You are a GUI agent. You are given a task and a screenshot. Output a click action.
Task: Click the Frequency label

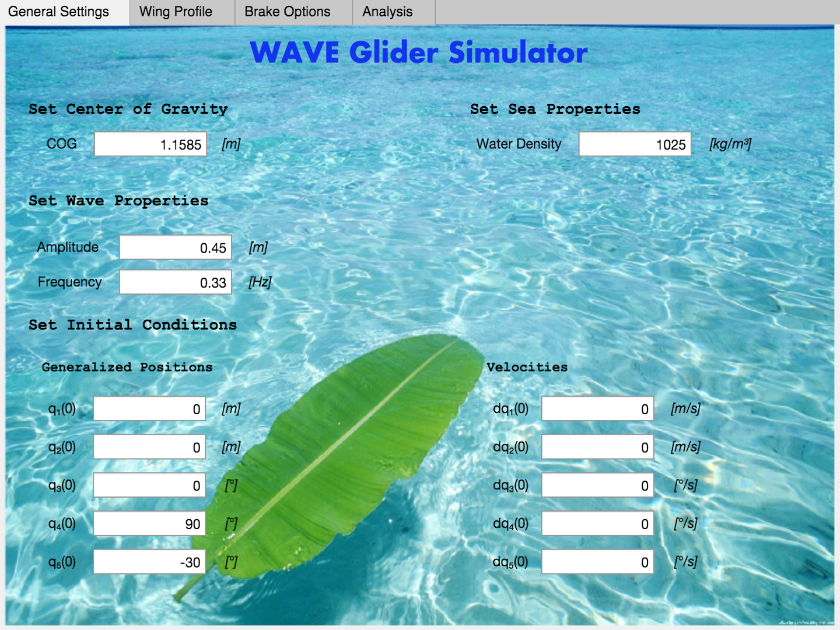click(x=70, y=282)
